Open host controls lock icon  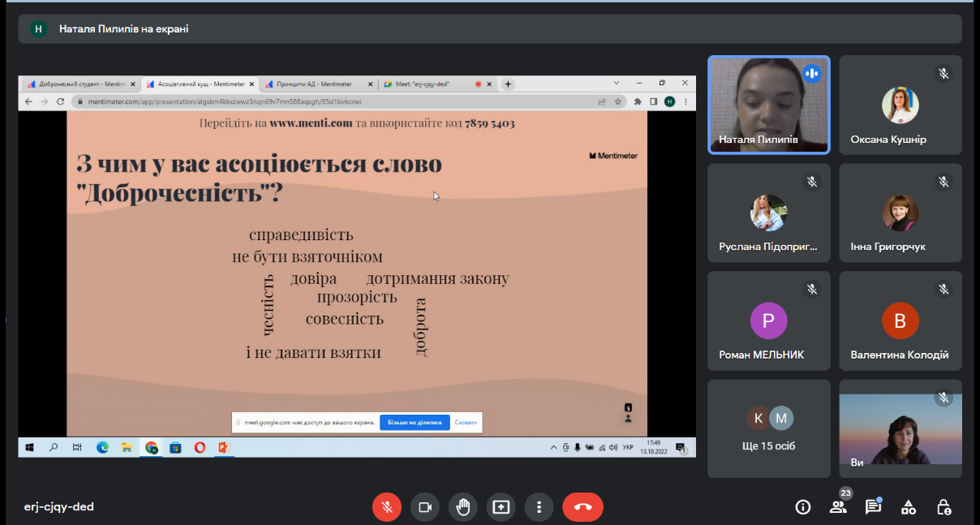tap(943, 507)
